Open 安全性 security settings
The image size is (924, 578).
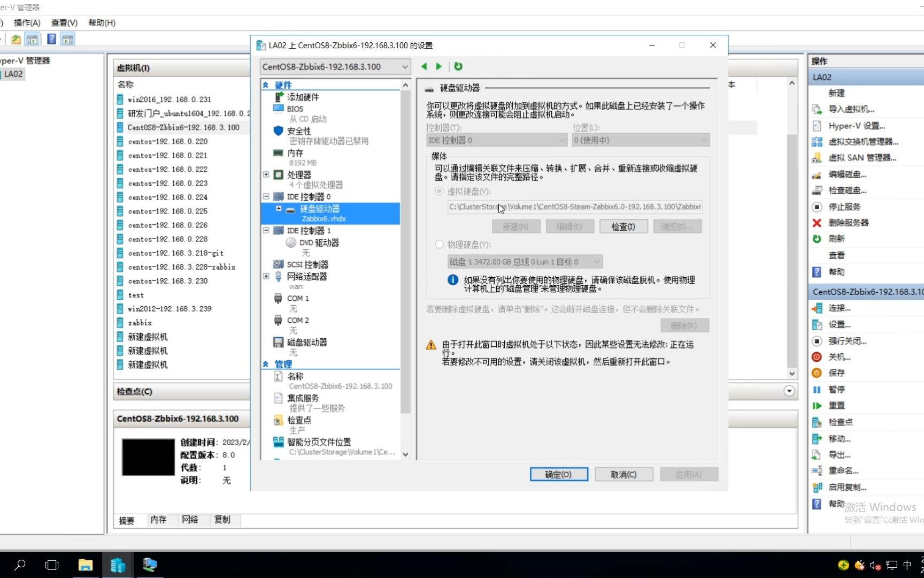pyautogui.click(x=298, y=131)
